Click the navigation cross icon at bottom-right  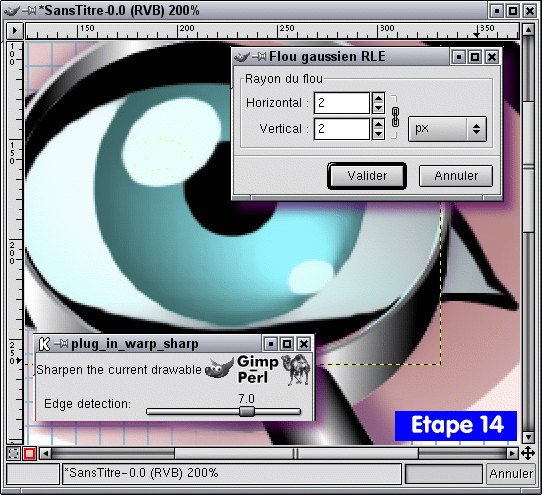(x=528, y=453)
